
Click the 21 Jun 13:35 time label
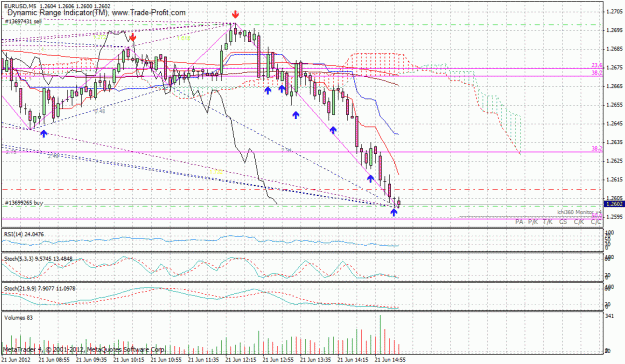tap(316, 360)
